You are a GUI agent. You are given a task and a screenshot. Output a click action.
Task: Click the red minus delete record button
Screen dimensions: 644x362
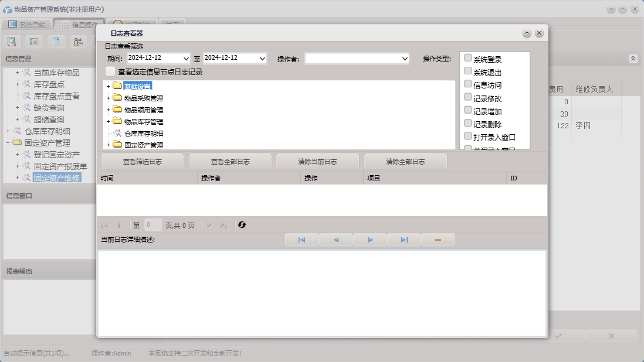tap(438, 240)
